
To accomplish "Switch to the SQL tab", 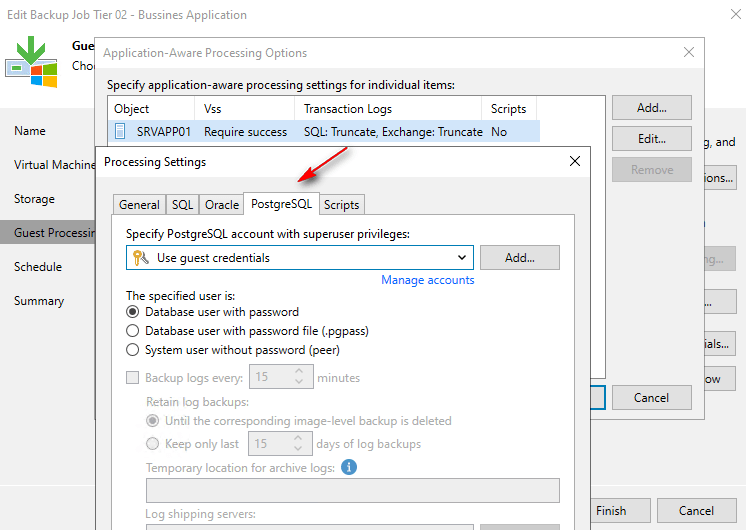I will pyautogui.click(x=182, y=205).
